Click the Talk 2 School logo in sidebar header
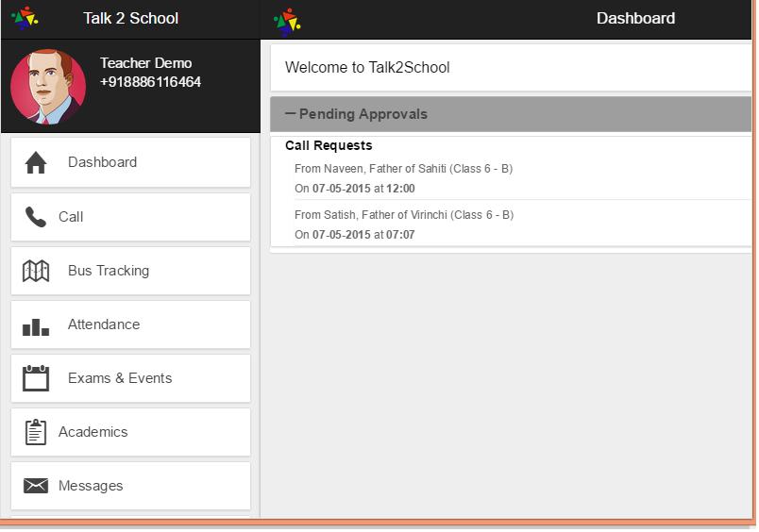759x532 pixels. [25, 18]
